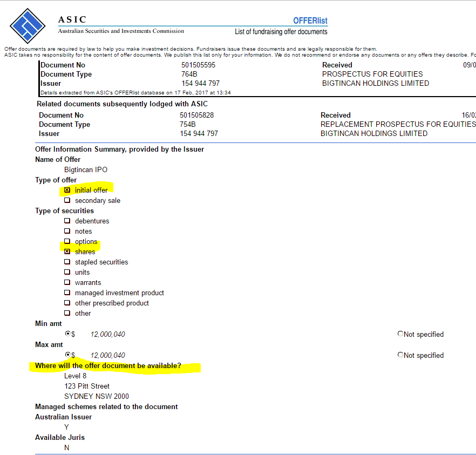Click the ASIC diamond logo
The image size is (476, 455).
28,26
